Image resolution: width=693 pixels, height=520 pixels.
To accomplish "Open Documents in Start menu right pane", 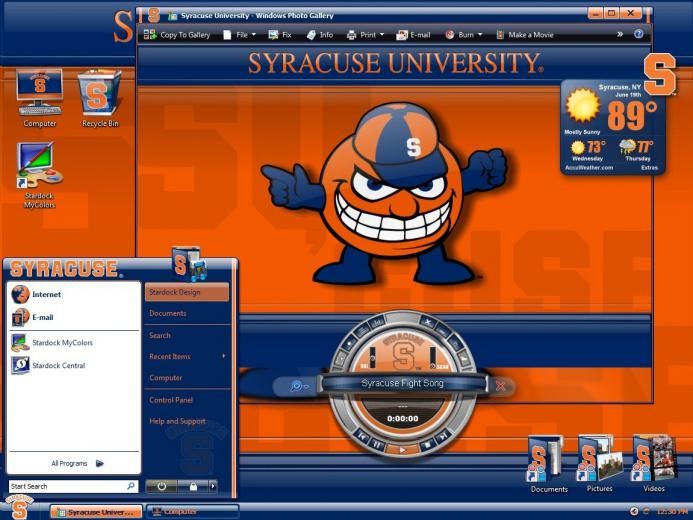I will pyautogui.click(x=168, y=313).
